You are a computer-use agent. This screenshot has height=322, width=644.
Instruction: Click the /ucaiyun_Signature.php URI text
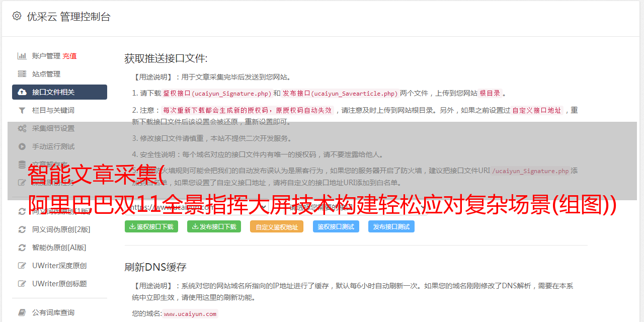(530, 171)
